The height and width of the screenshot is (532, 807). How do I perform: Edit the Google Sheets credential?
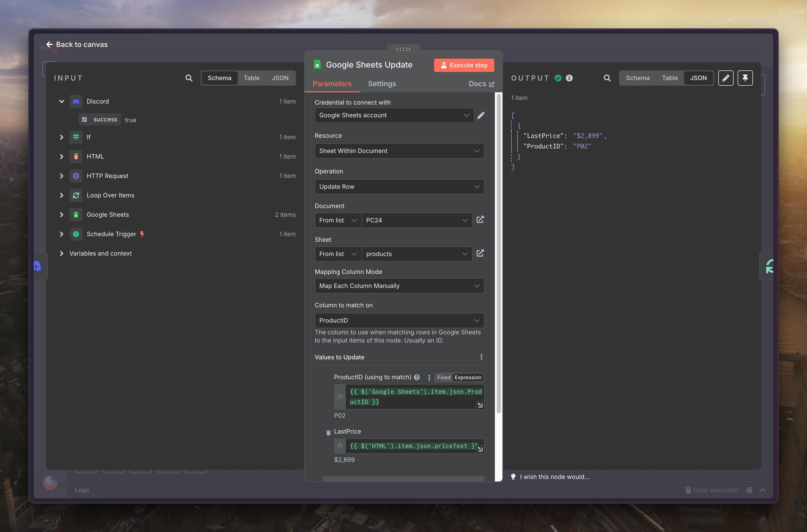click(481, 115)
